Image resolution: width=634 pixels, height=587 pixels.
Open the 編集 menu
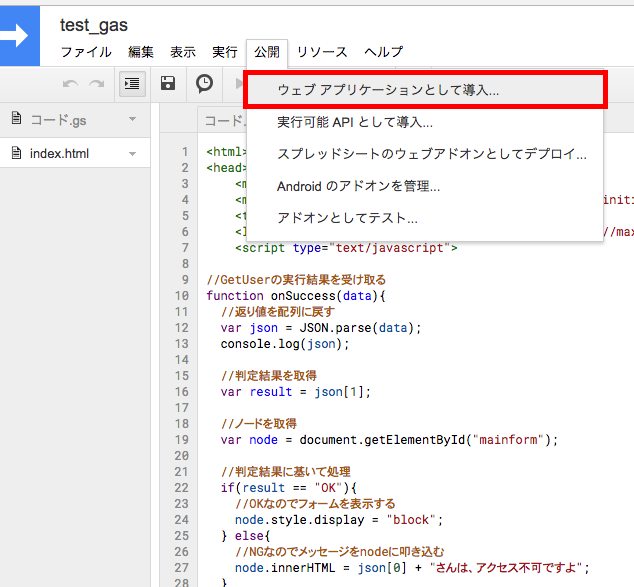[141, 52]
